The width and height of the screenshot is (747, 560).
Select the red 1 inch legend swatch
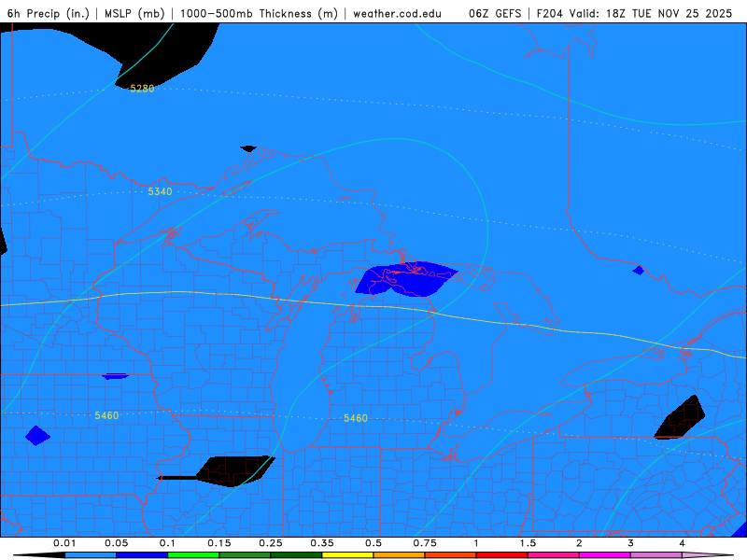[502, 555]
